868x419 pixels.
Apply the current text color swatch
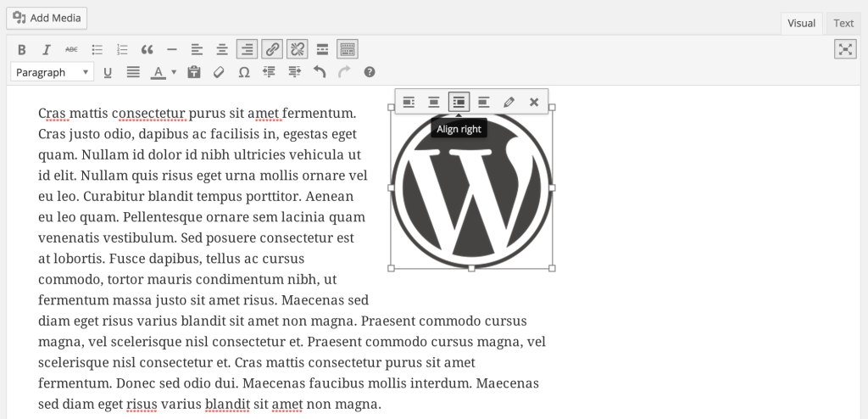tap(158, 73)
